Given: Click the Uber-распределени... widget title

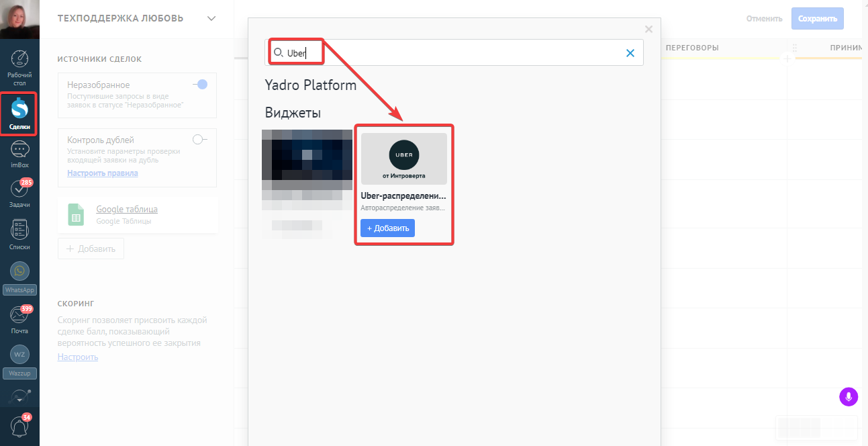Looking at the screenshot, I should pyautogui.click(x=403, y=197).
